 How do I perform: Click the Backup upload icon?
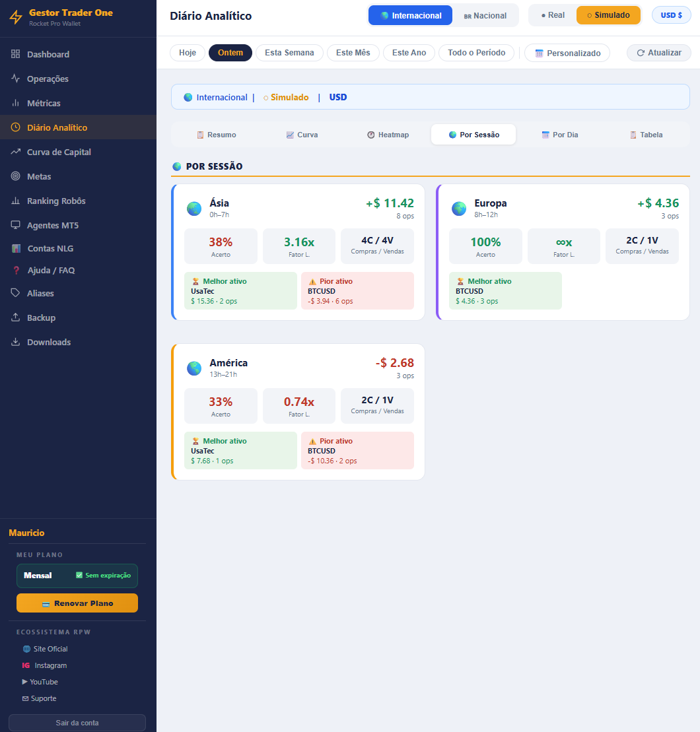pyautogui.click(x=15, y=317)
